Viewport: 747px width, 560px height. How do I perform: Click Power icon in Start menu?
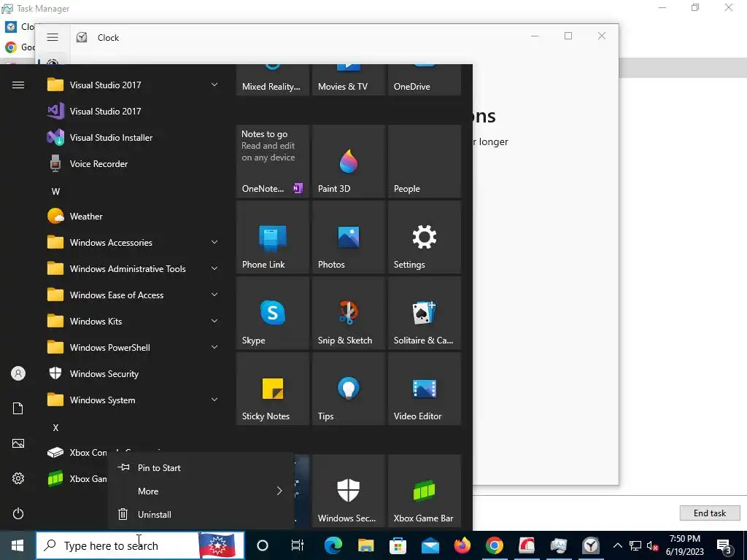18,513
